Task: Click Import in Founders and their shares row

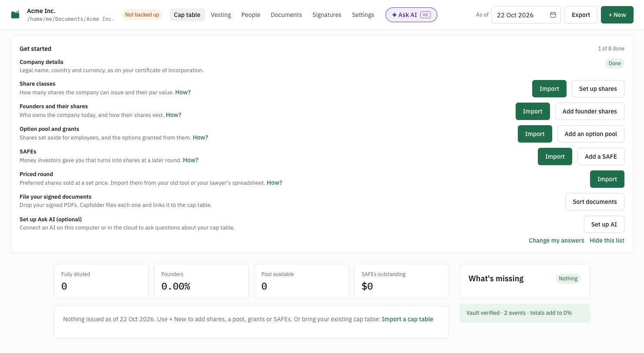Action: coord(533,111)
